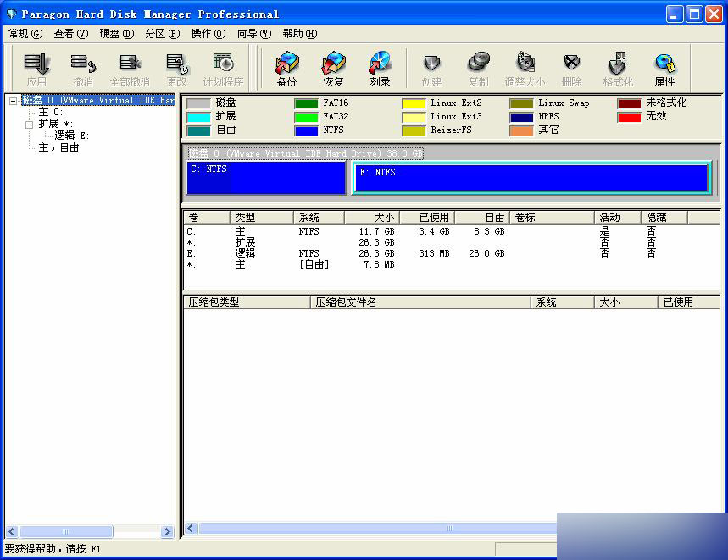
Task: Click the 磁盘 gray legend swatch
Action: point(198,103)
